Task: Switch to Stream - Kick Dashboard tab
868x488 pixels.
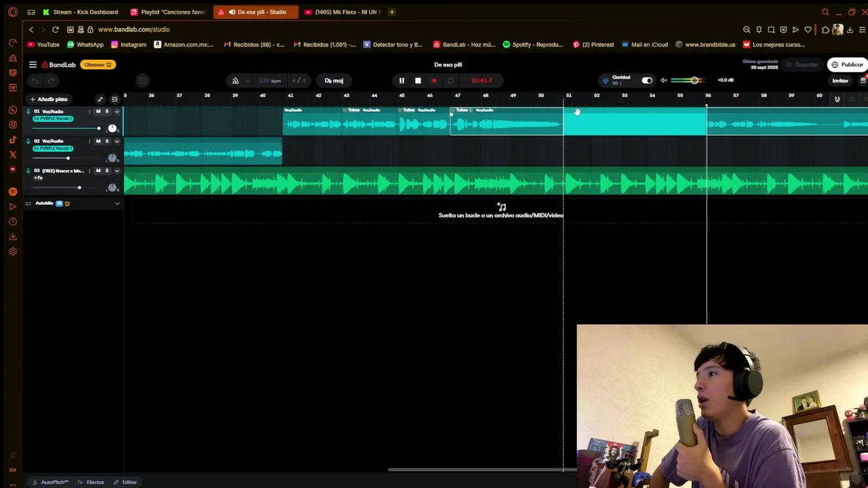Action: [81, 12]
